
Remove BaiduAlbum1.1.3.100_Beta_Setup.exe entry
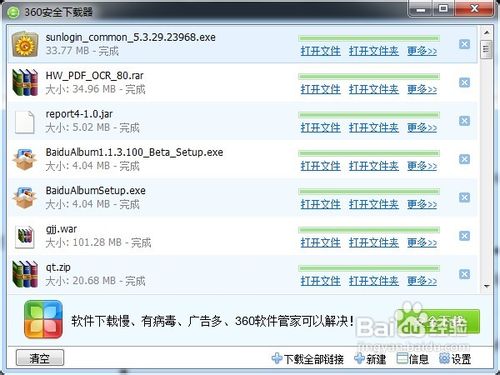click(464, 159)
